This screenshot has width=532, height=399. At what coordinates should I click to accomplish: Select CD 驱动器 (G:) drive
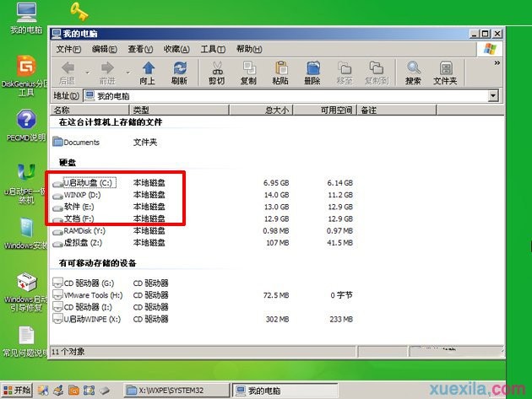(84, 283)
